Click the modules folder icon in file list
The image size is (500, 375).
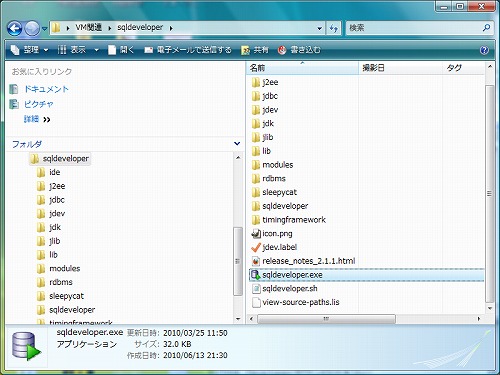[256, 165]
